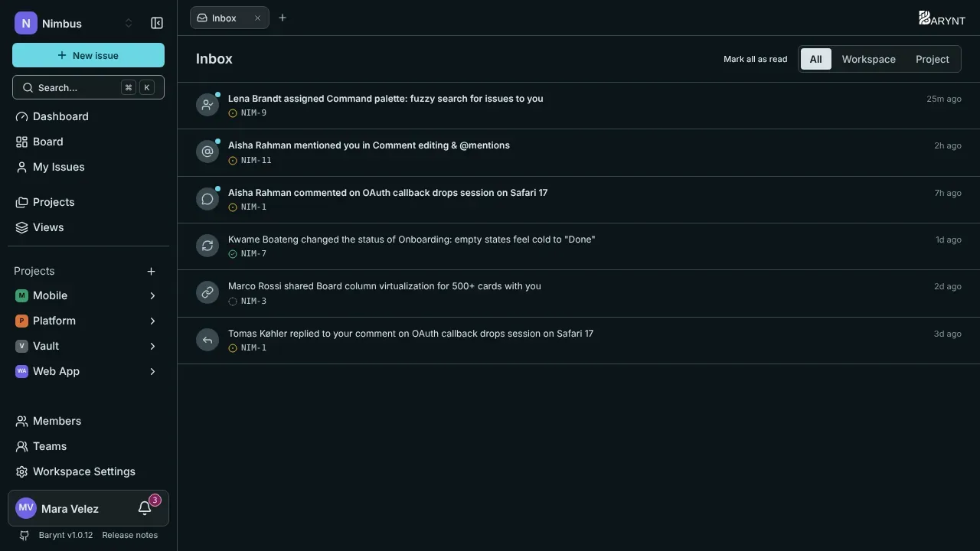Click the comment bubble icon on Aisha's OAuth comment
Viewport: 980px width, 551px height.
click(x=207, y=199)
